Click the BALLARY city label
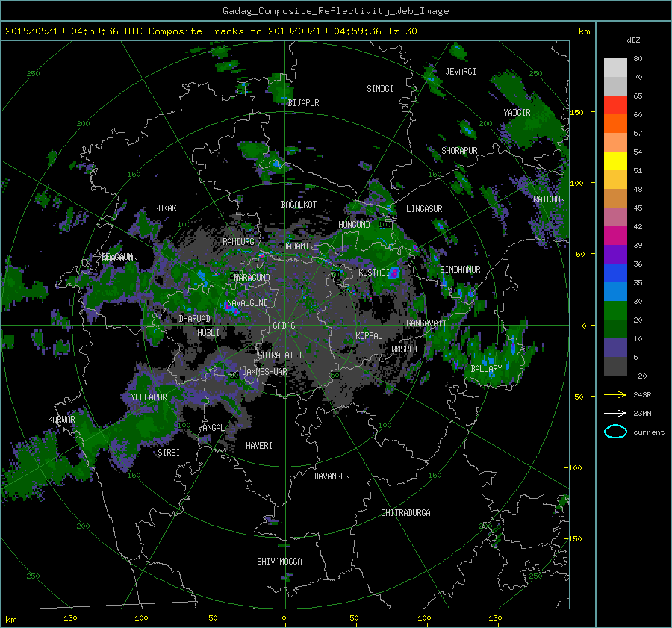This screenshot has width=672, height=628. click(x=486, y=369)
